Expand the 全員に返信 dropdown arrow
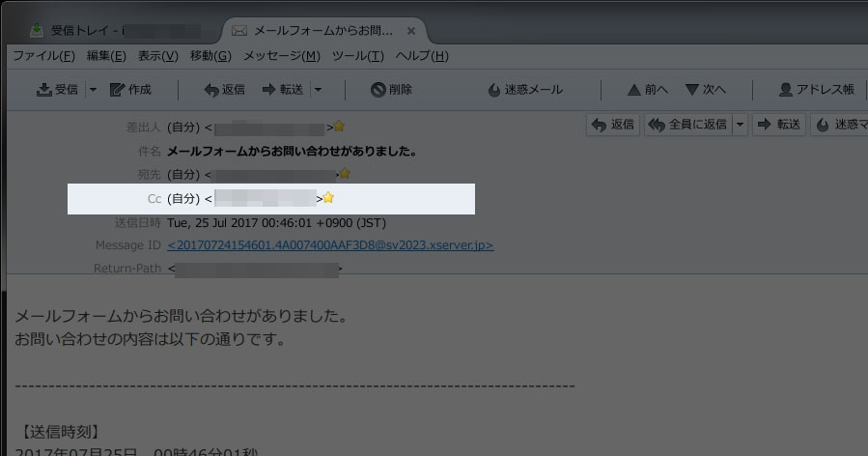 741,125
